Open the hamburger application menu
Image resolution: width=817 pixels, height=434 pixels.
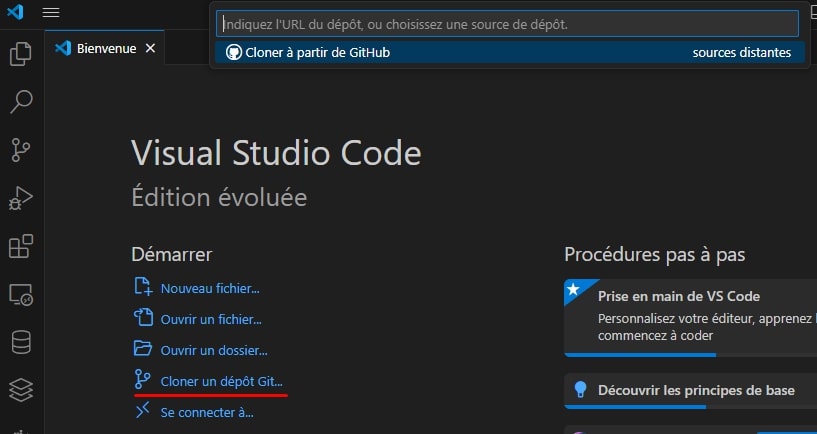pyautogui.click(x=51, y=12)
